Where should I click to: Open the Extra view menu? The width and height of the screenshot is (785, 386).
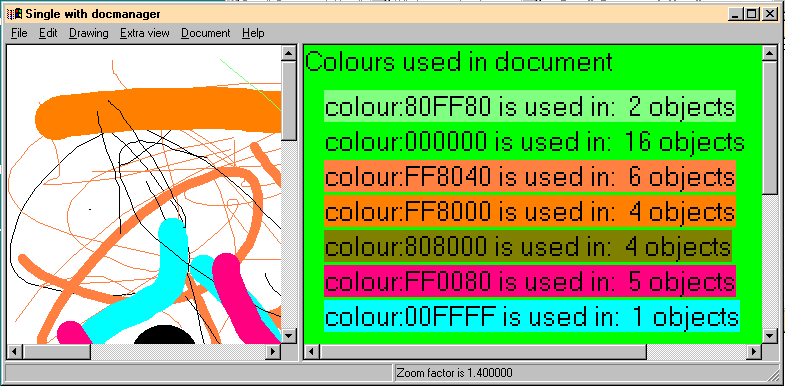click(x=145, y=33)
